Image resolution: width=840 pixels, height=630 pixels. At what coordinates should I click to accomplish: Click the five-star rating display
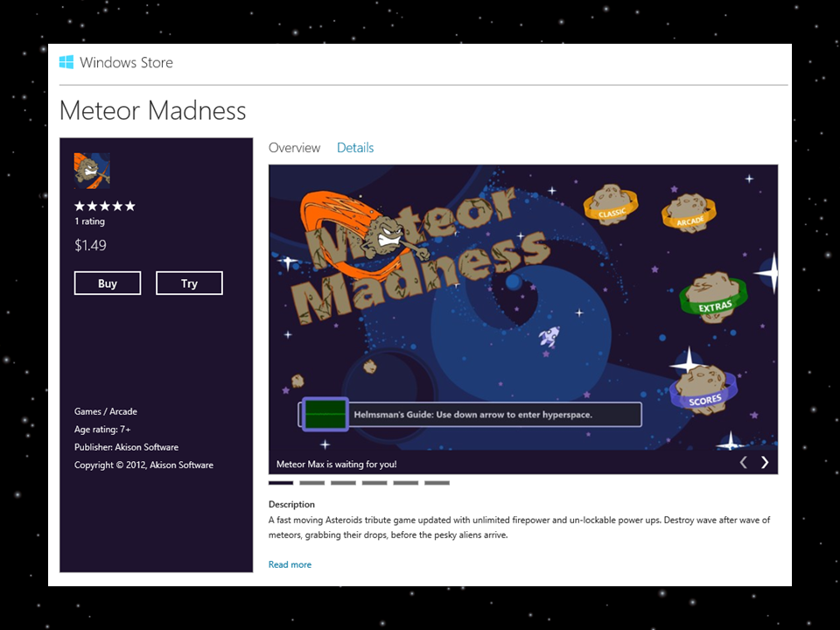(x=105, y=206)
